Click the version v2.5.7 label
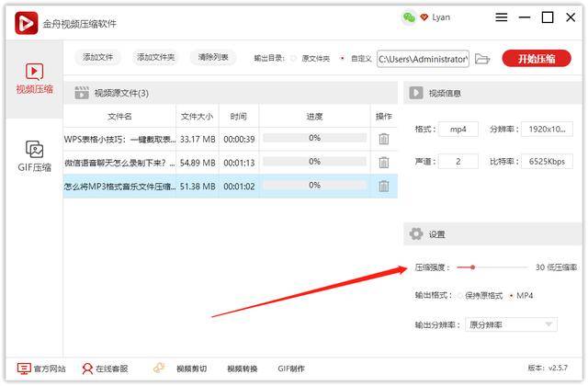 [x=548, y=368]
